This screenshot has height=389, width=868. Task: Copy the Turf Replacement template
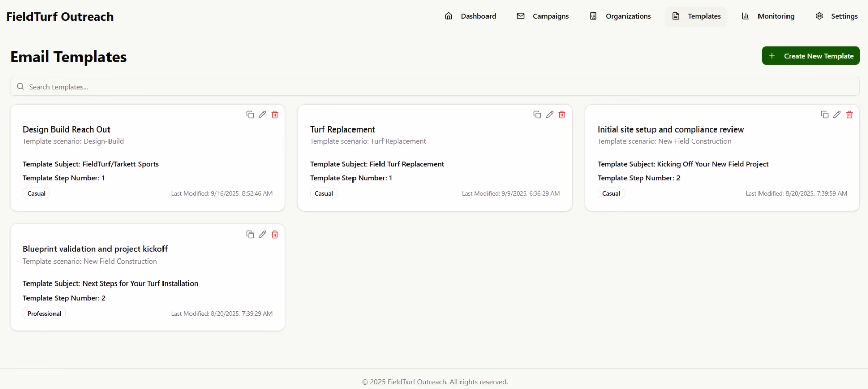click(x=537, y=115)
